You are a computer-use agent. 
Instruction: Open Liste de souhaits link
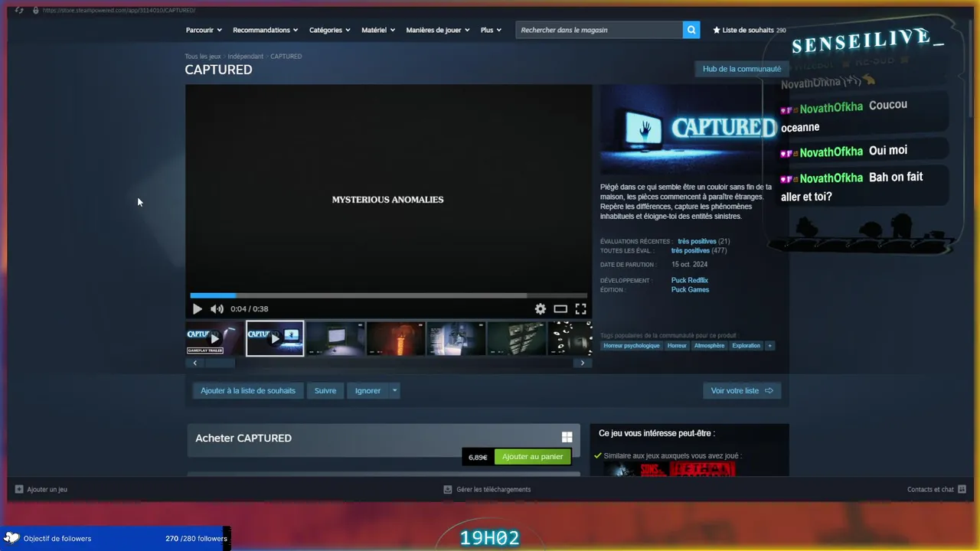(749, 30)
